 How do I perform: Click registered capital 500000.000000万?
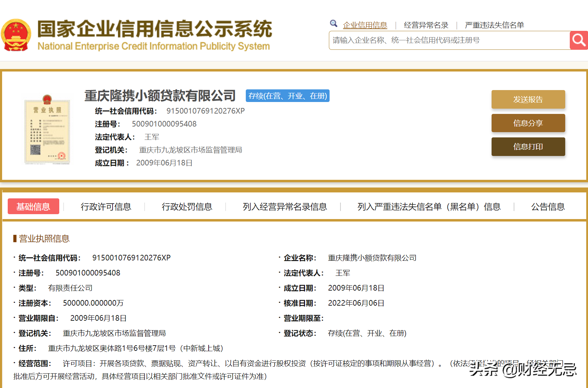[x=93, y=303]
